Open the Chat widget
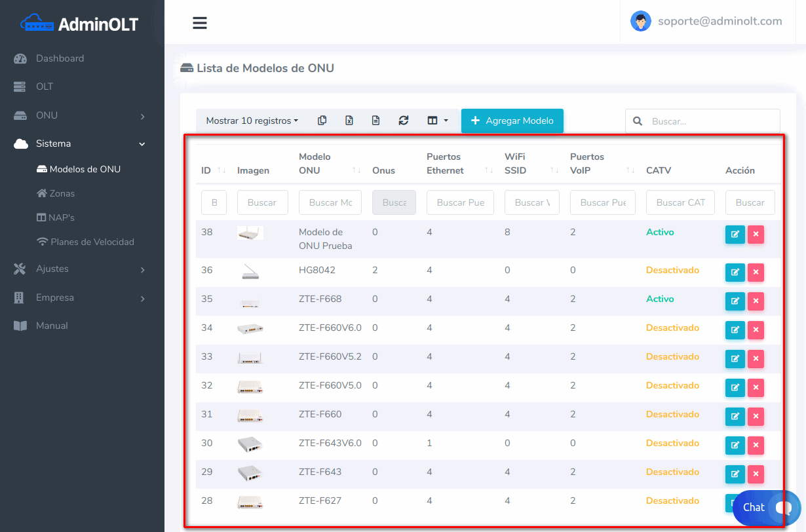Image resolution: width=806 pixels, height=532 pixels. pos(766,507)
